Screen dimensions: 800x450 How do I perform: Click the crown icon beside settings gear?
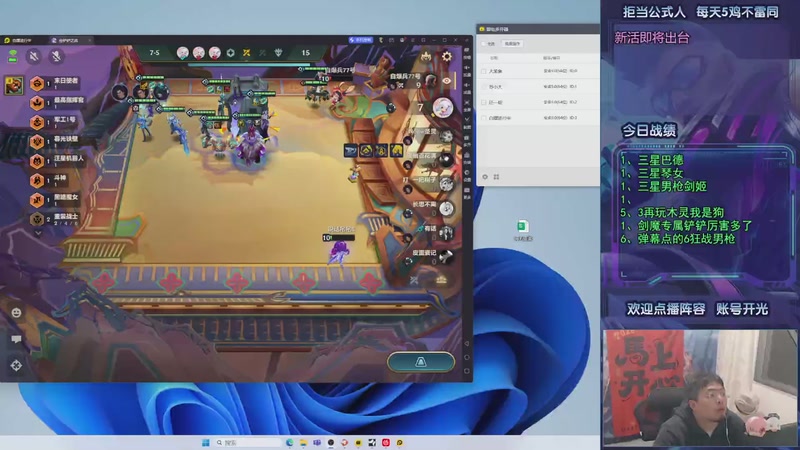tap(426, 57)
